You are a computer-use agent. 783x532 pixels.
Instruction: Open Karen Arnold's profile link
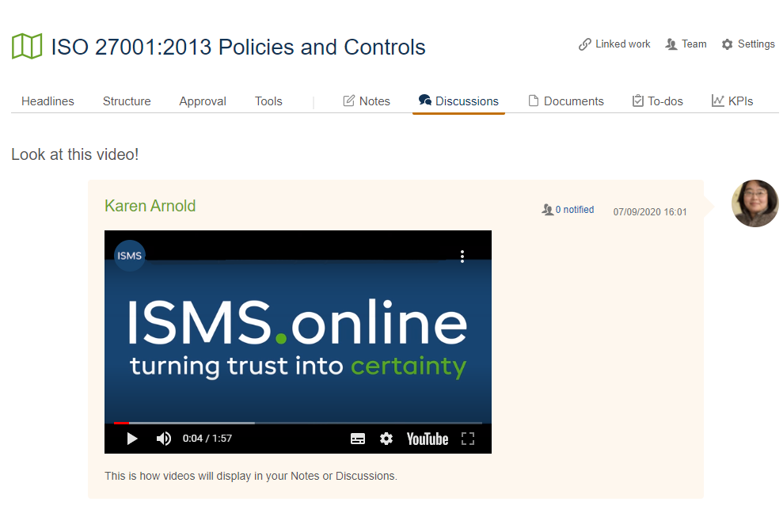click(150, 205)
